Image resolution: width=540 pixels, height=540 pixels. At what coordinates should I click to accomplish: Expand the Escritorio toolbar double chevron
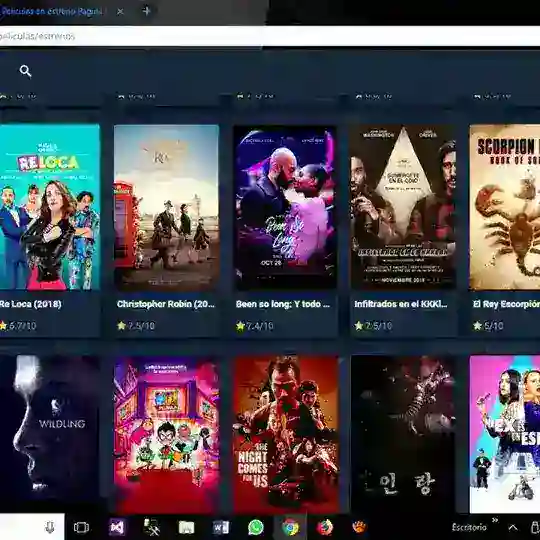click(495, 520)
